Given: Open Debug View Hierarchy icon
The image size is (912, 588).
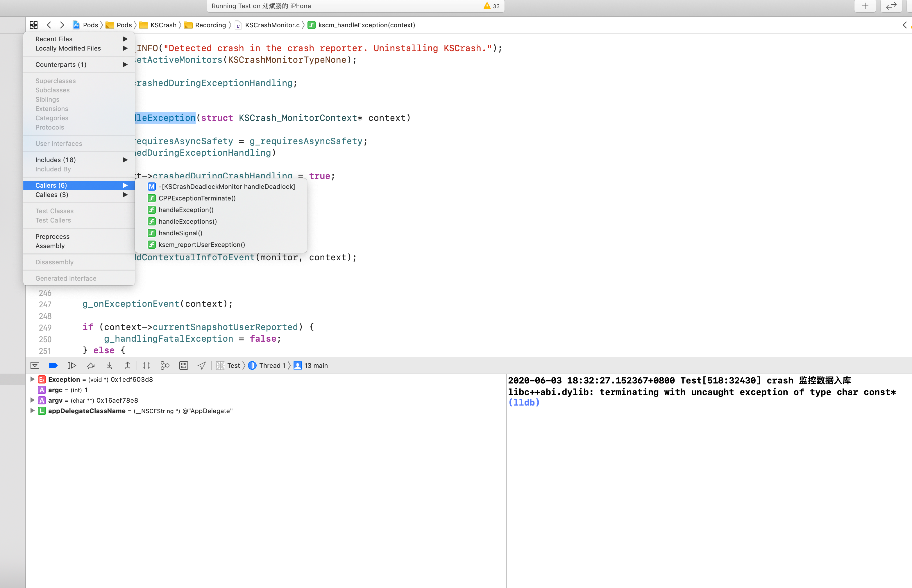Looking at the screenshot, I should coord(146,365).
